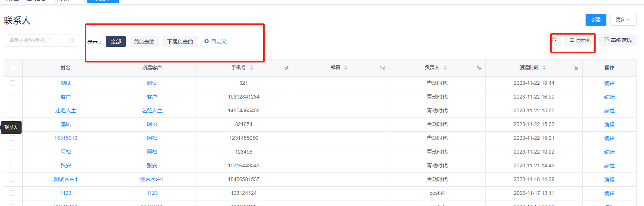The width and height of the screenshot is (644, 206).
Task: Open the filter icon in 邮箱 column
Action: pyautogui.click(x=382, y=68)
